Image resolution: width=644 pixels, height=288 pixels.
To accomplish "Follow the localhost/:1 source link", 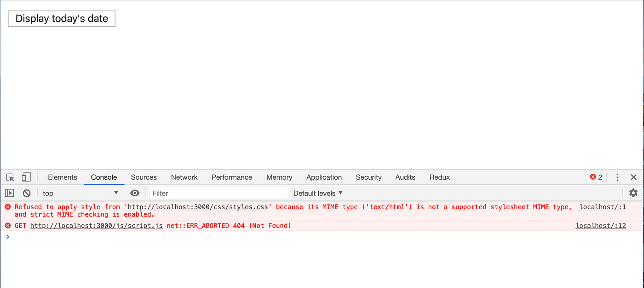I will point(603,207).
